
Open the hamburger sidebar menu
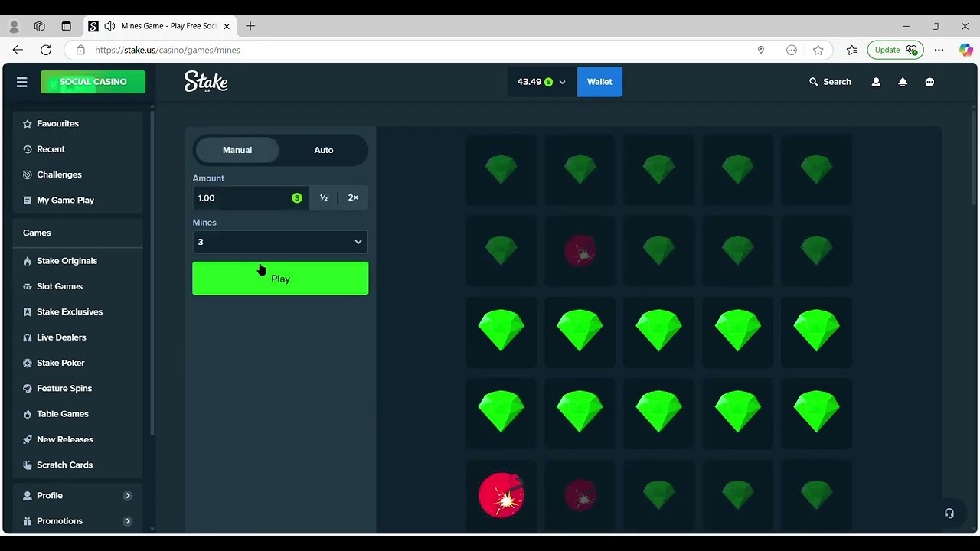point(21,82)
